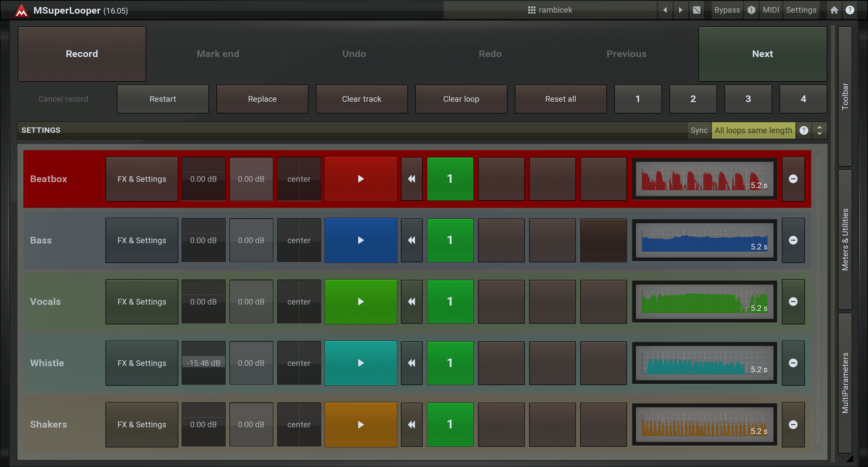The height and width of the screenshot is (467, 868).
Task: Open Vocals FX & Settings
Action: point(142,302)
